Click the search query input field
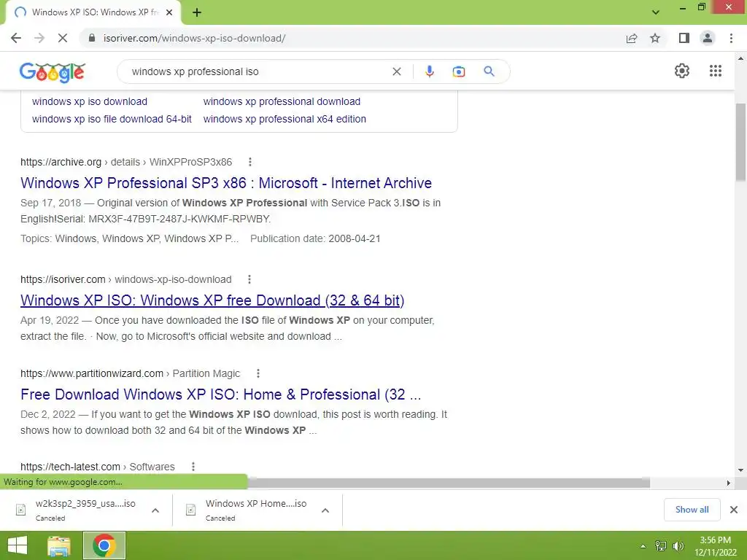Image resolution: width=747 pixels, height=560 pixels. click(x=258, y=71)
